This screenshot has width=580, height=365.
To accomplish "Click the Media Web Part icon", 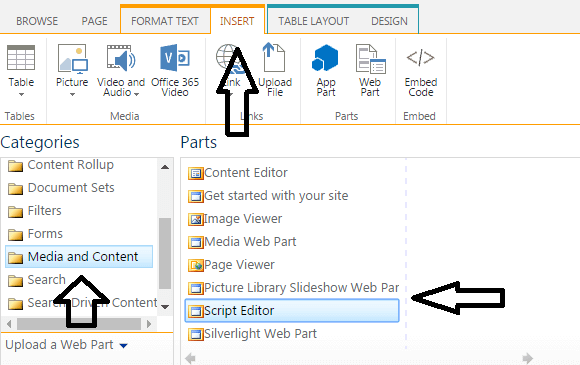I will pyautogui.click(x=195, y=242).
